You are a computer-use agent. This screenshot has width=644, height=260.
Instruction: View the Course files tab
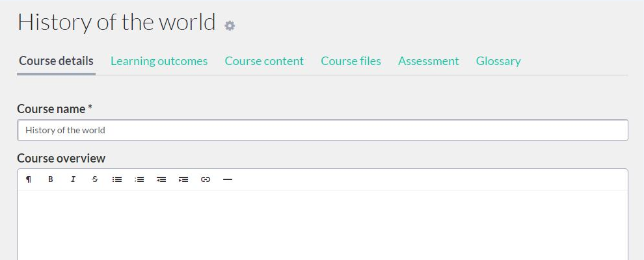(351, 61)
